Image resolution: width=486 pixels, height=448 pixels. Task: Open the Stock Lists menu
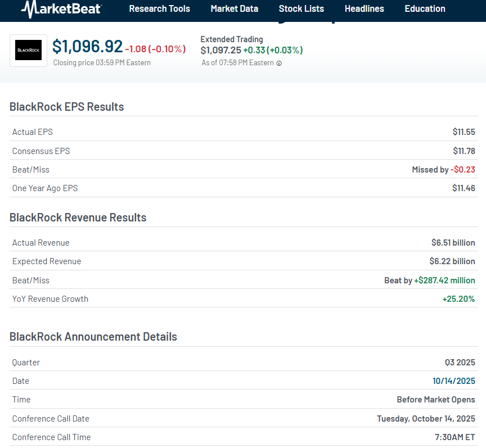(x=301, y=8)
